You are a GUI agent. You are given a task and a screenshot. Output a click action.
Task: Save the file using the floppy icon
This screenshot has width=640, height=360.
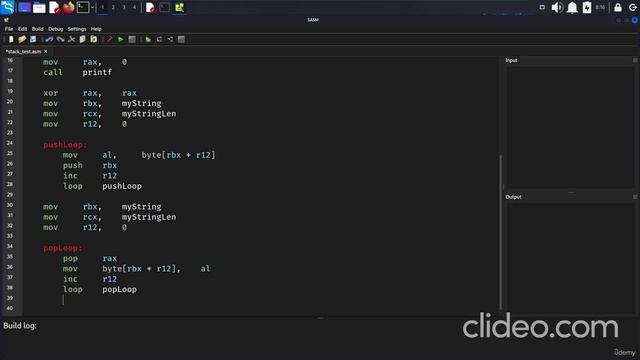coord(33,40)
